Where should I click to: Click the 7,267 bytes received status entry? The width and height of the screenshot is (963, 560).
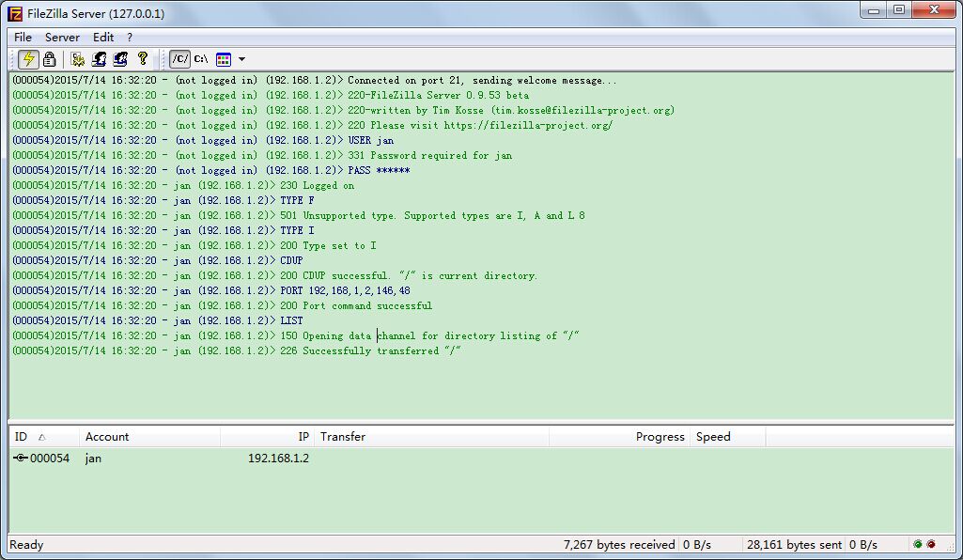pyautogui.click(x=618, y=545)
